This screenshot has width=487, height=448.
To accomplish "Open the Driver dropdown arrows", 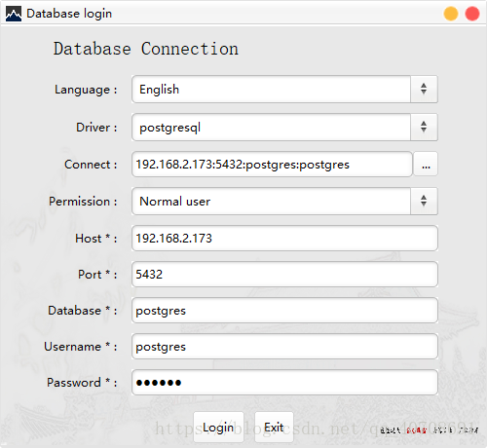I will click(424, 127).
